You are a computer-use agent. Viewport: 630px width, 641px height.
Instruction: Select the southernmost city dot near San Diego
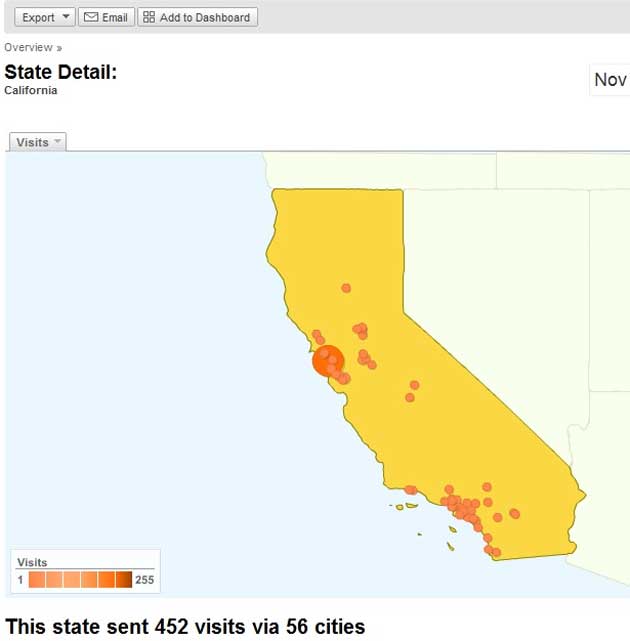tap(495, 552)
